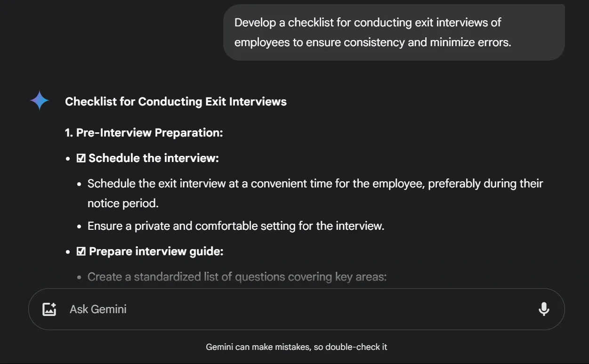Select the user prompt message bubble

pos(394,32)
